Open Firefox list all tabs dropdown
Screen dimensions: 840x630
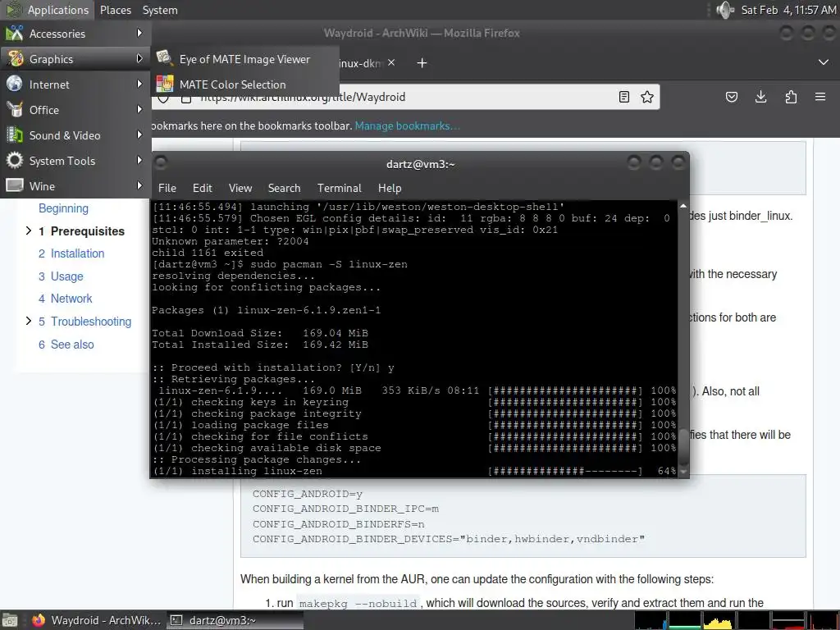click(824, 62)
